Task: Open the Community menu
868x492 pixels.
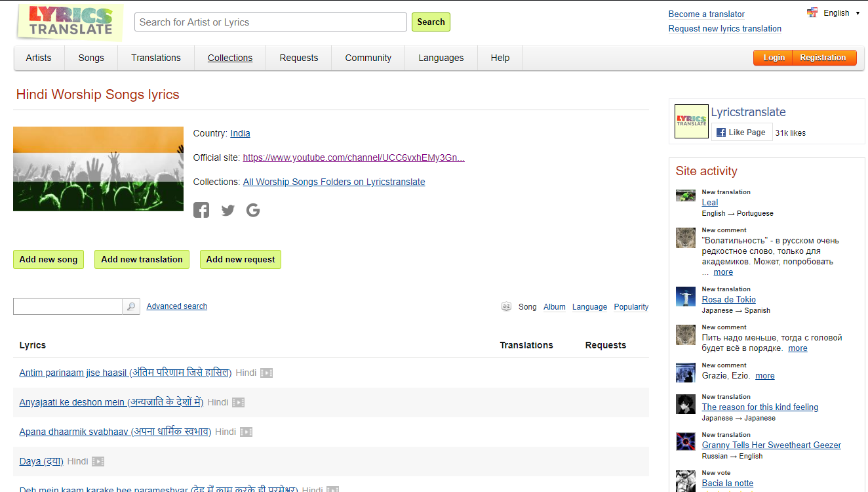Action: (x=368, y=58)
